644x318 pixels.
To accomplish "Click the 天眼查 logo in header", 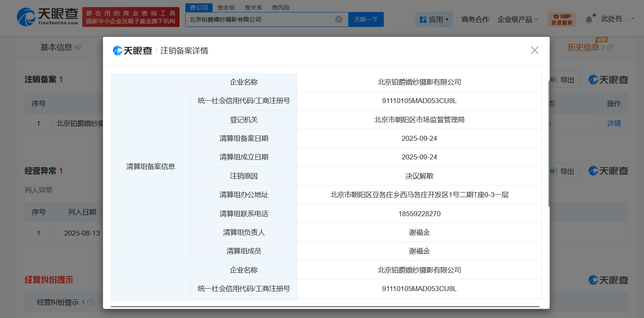I will [47, 17].
